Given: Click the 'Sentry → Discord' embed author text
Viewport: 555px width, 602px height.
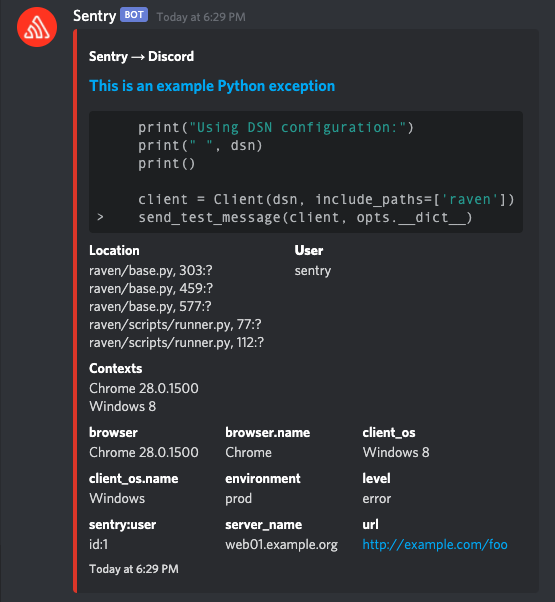Looking at the screenshot, I should [x=141, y=56].
